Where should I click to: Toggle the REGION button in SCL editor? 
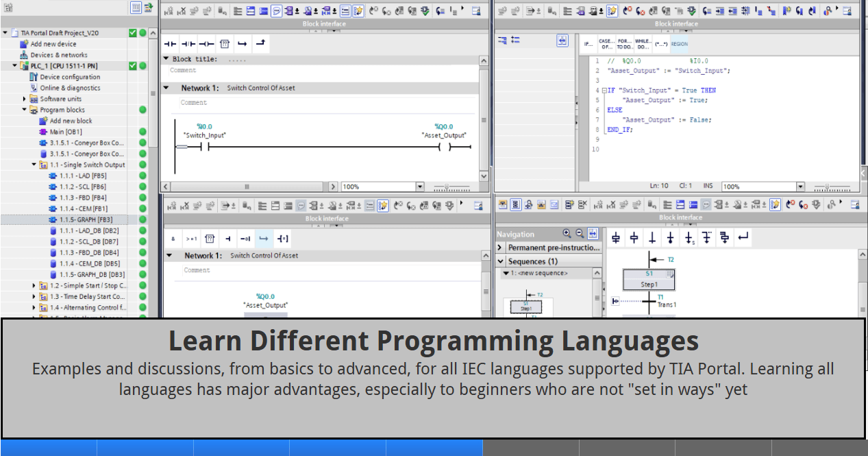pos(679,44)
